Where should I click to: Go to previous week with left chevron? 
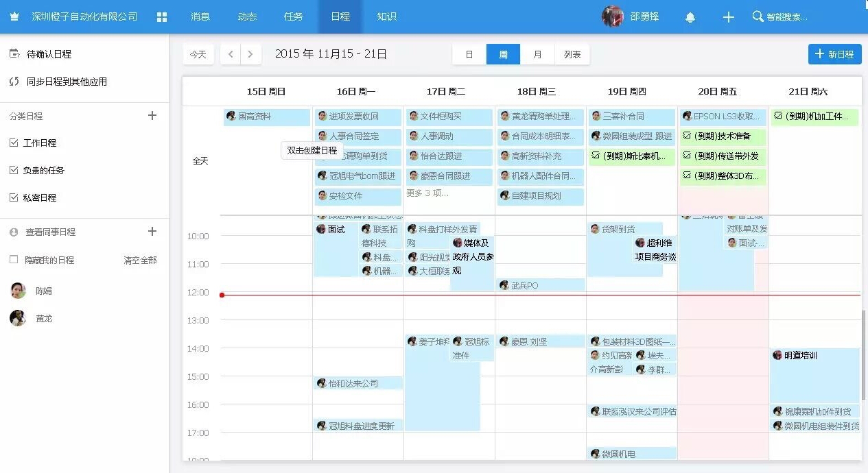click(x=231, y=54)
